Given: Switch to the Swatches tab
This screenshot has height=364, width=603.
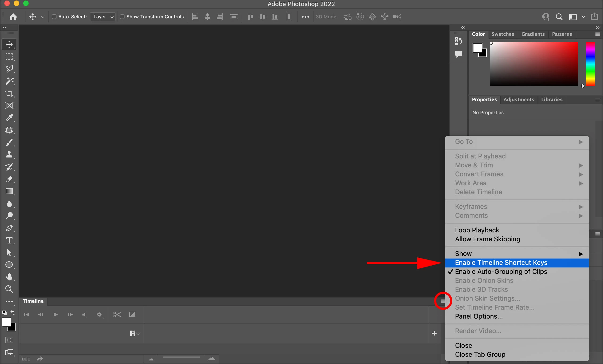Looking at the screenshot, I should click(x=503, y=34).
